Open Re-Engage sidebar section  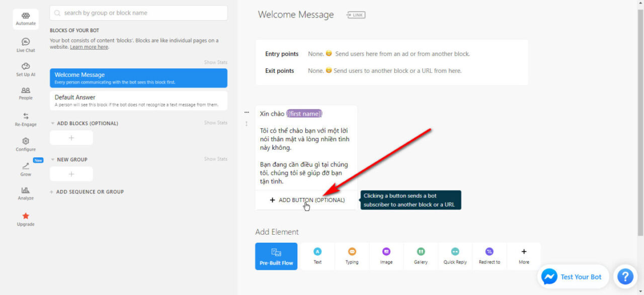[26, 119]
